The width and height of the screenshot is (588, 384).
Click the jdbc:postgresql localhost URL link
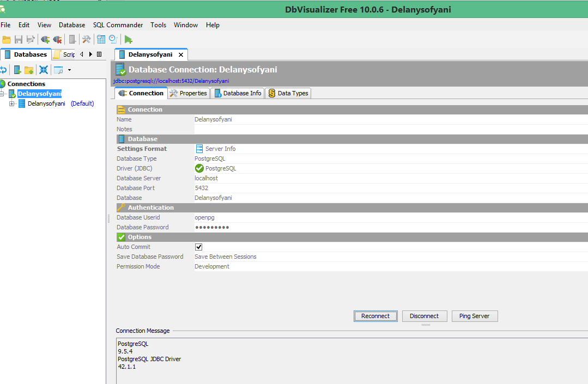[x=171, y=81]
